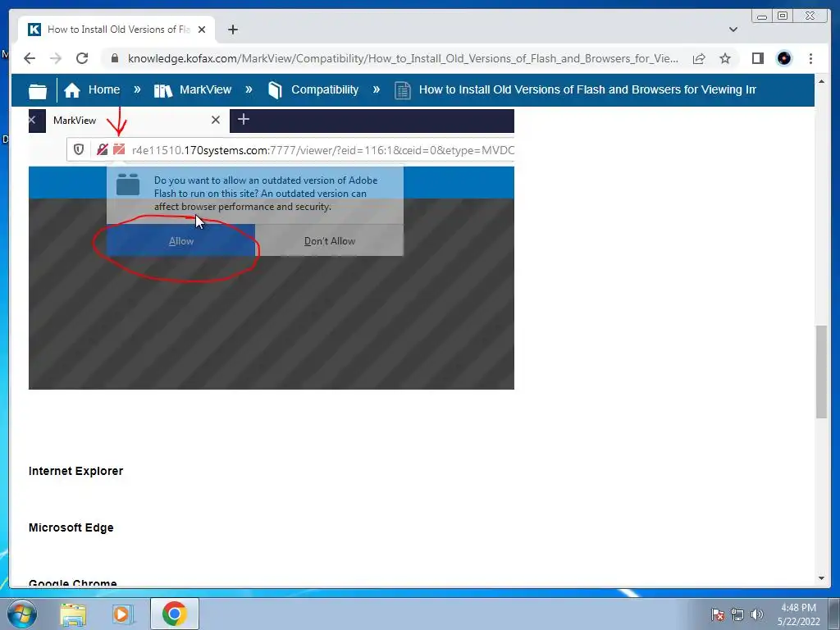Open a new Chrome tab
This screenshot has width=840, height=630.
232,30
